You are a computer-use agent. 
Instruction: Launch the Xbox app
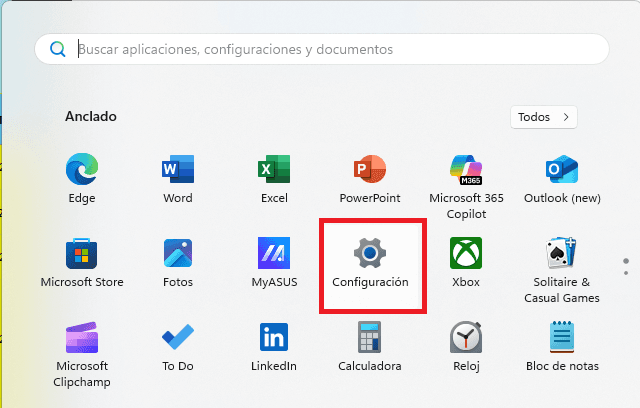point(466,262)
